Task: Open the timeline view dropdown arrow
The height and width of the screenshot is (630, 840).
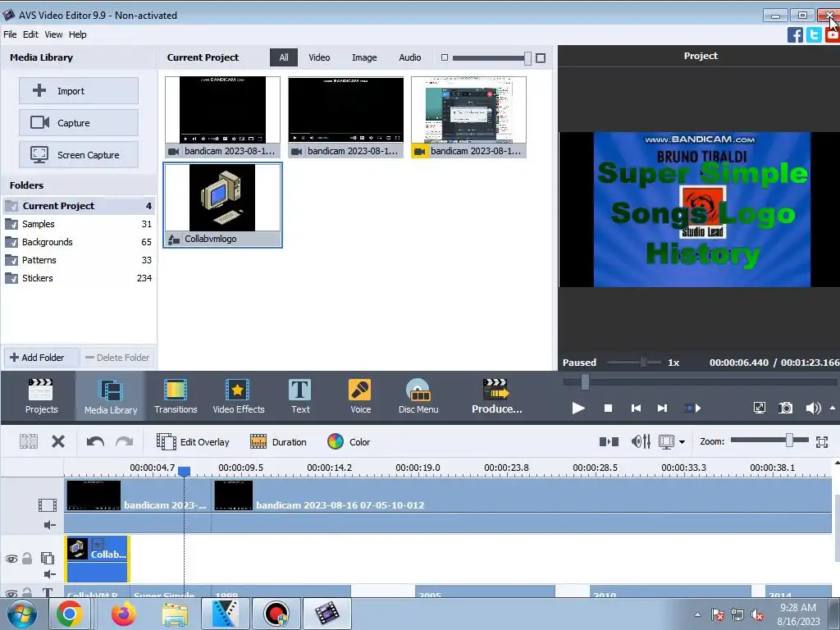Action: tap(682, 442)
